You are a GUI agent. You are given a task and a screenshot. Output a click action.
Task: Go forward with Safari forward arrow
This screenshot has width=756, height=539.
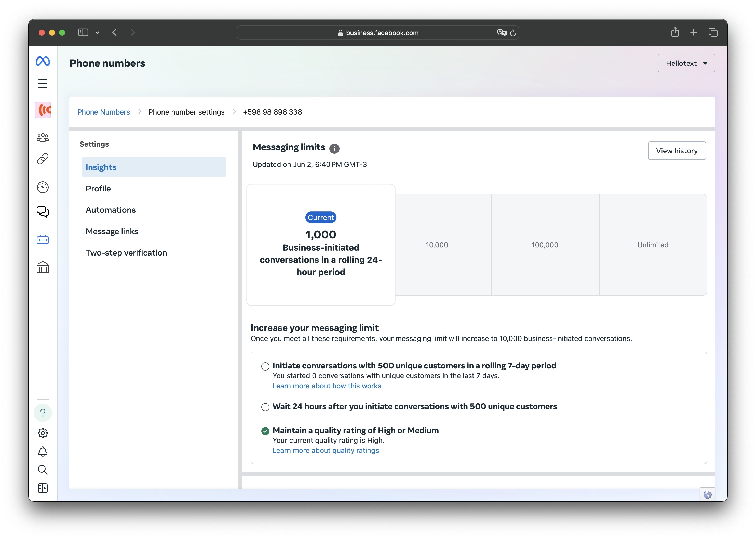[132, 32]
